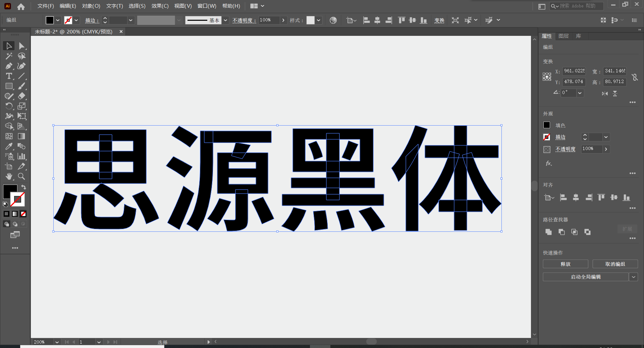The width and height of the screenshot is (644, 348).
Task: Select the Selection tool arrow
Action: click(x=9, y=46)
